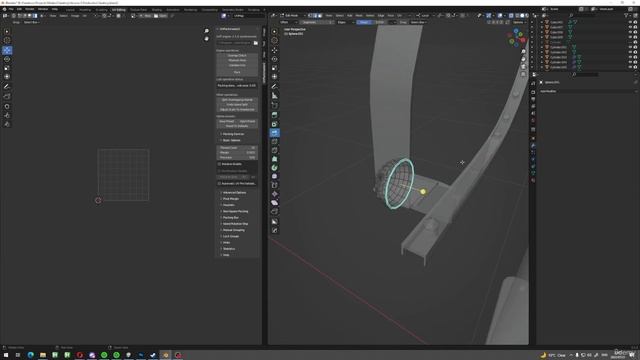Image resolution: width=640 pixels, height=360 pixels.
Task: Open the Modifiers wrench tab in Properties
Action: point(533,145)
